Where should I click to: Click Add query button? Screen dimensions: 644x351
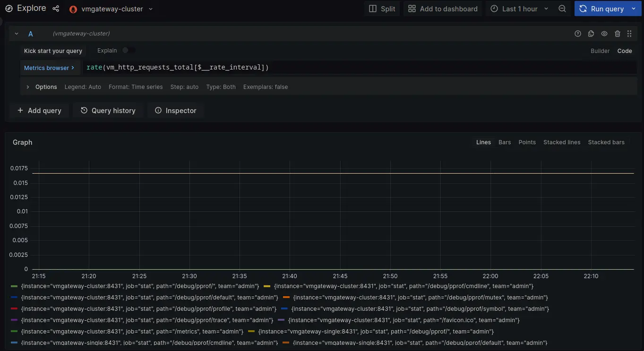point(39,110)
